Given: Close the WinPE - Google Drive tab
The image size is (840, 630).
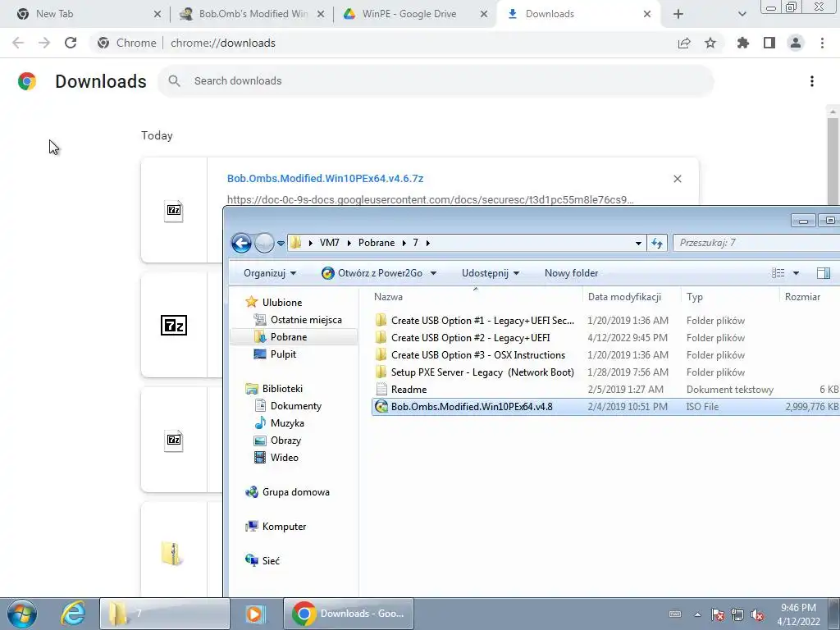Looking at the screenshot, I should point(484,14).
